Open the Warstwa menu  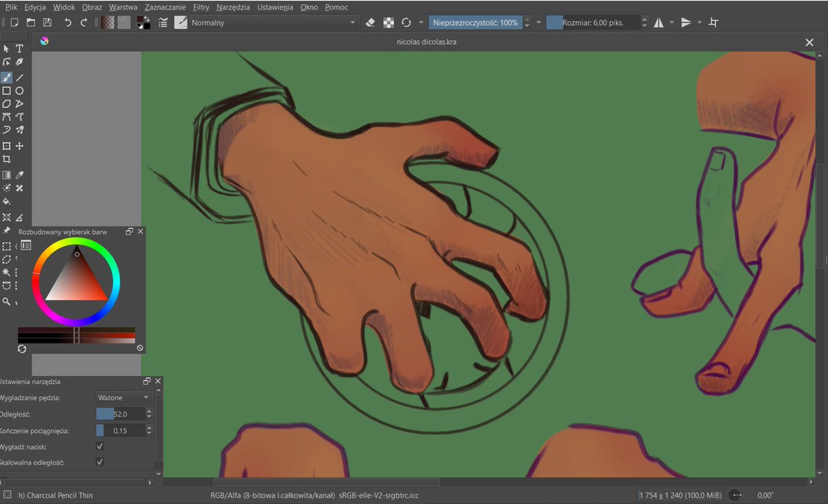(x=123, y=7)
